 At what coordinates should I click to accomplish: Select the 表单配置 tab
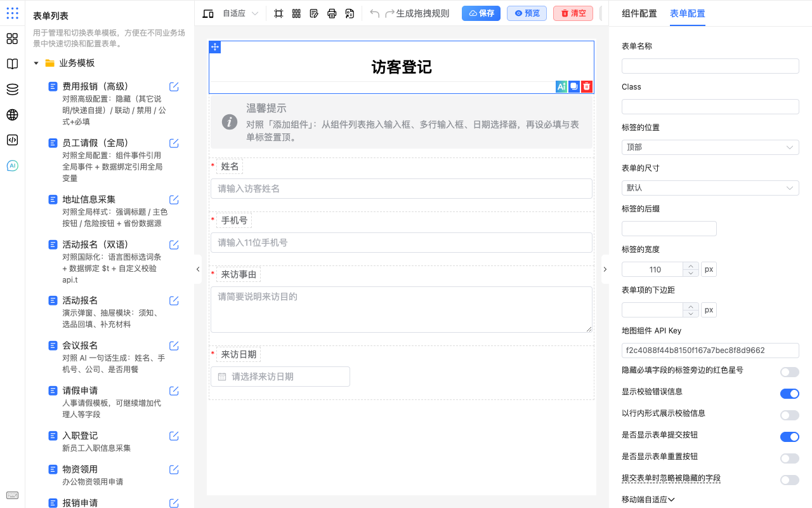[687, 13]
